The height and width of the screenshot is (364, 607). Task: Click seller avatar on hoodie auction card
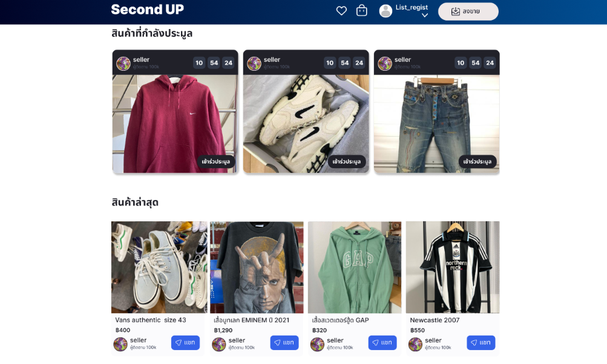click(123, 63)
